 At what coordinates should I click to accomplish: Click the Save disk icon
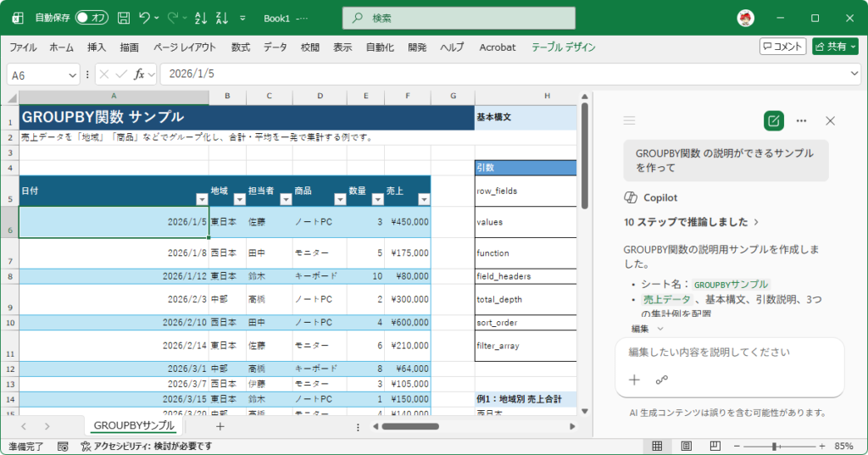point(124,18)
